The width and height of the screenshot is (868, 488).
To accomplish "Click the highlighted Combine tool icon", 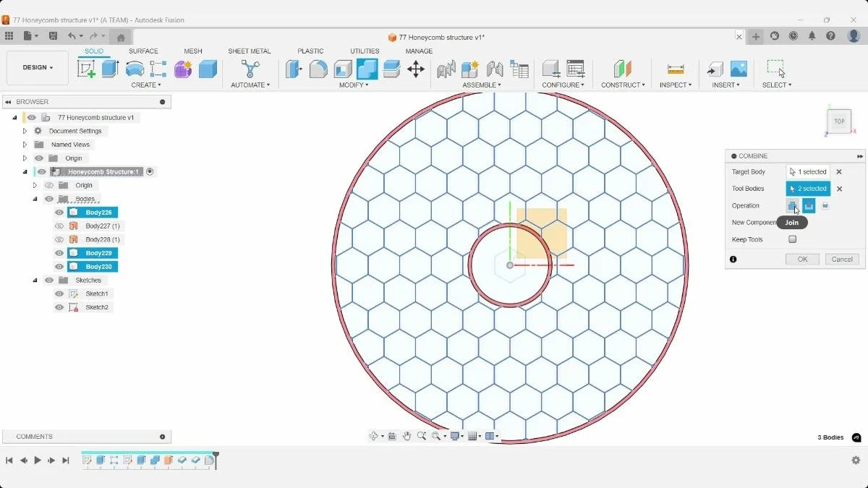I will [367, 69].
